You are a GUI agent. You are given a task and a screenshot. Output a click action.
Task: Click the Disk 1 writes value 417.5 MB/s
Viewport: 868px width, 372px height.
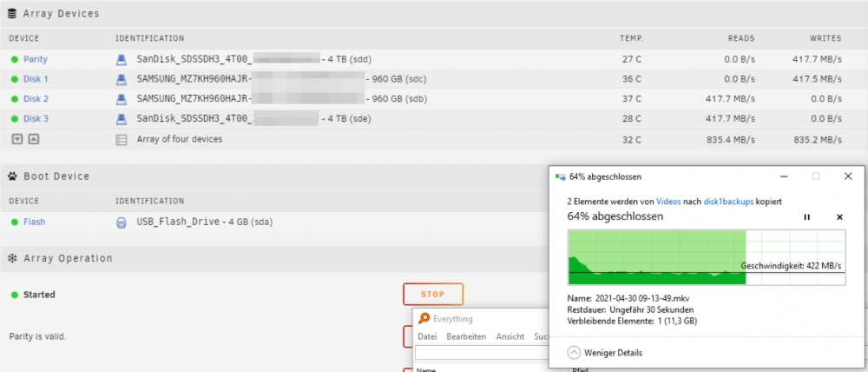coord(817,79)
